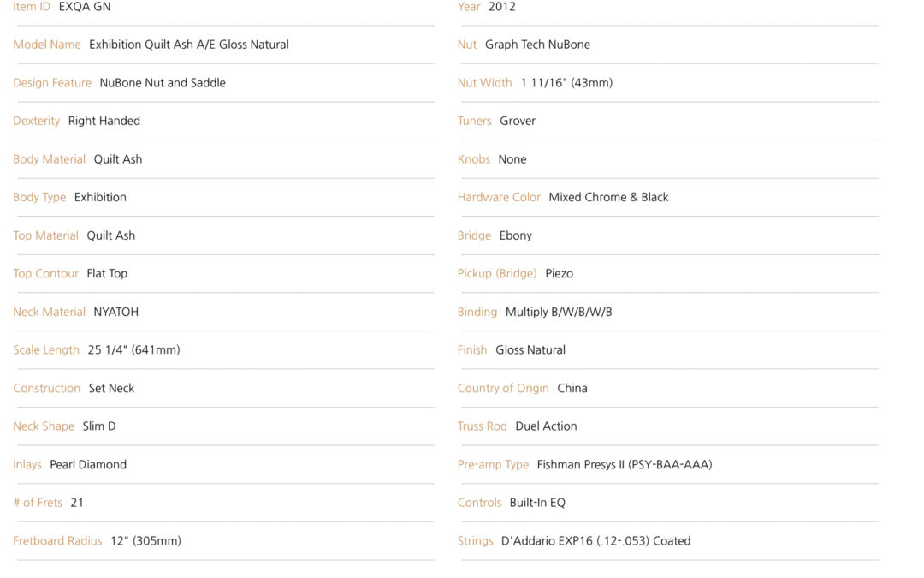Click the Pearl Diamond inlays value
The height and width of the screenshot is (578, 924).
click(x=88, y=465)
